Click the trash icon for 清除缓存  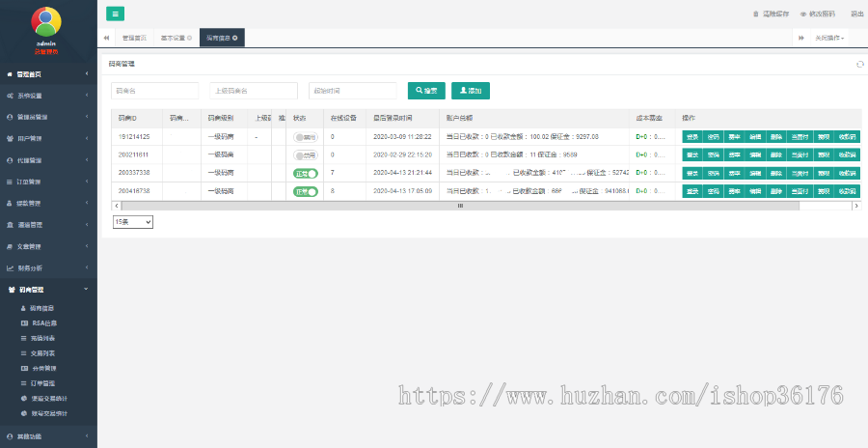pyautogui.click(x=755, y=14)
